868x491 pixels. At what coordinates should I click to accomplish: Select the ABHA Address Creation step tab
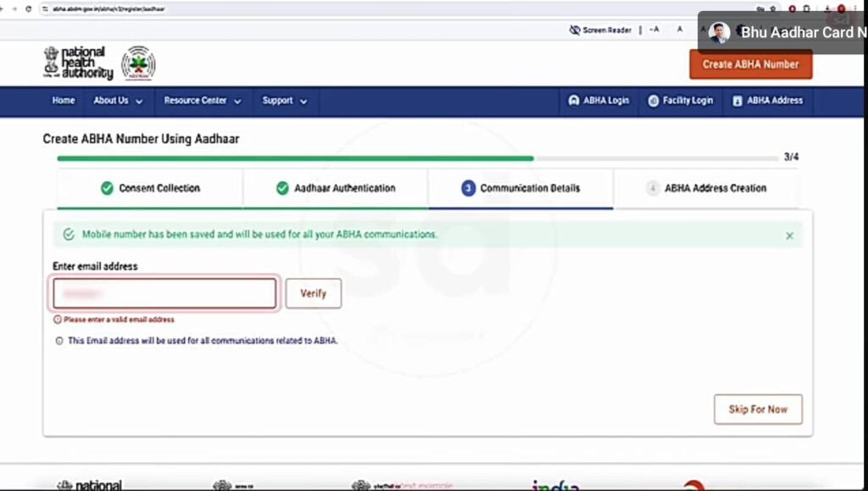point(706,188)
